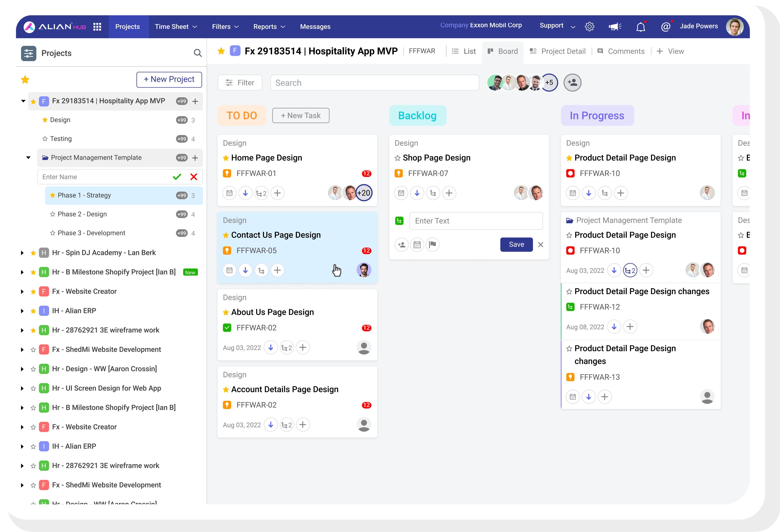Screen dimensions: 780x532
Task: Click the task type icon in new task form
Action: [x=399, y=221]
